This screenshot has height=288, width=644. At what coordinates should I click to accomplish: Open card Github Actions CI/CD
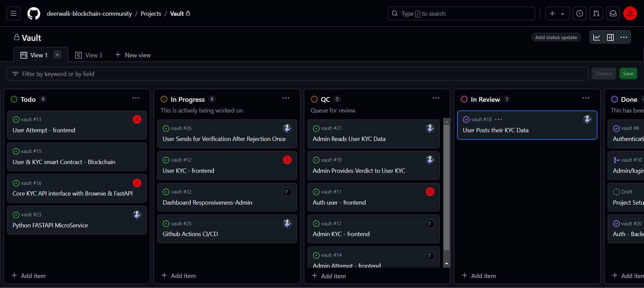click(x=190, y=234)
